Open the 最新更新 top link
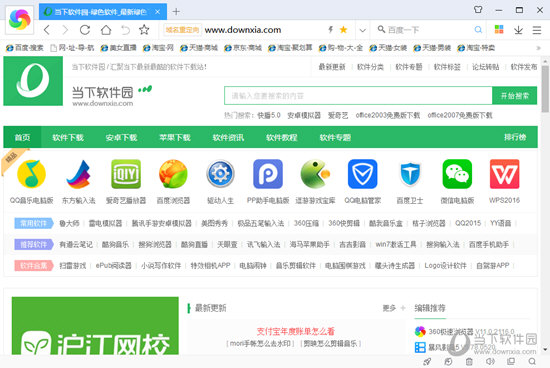Viewport: 550px width, 368px height. (x=332, y=67)
